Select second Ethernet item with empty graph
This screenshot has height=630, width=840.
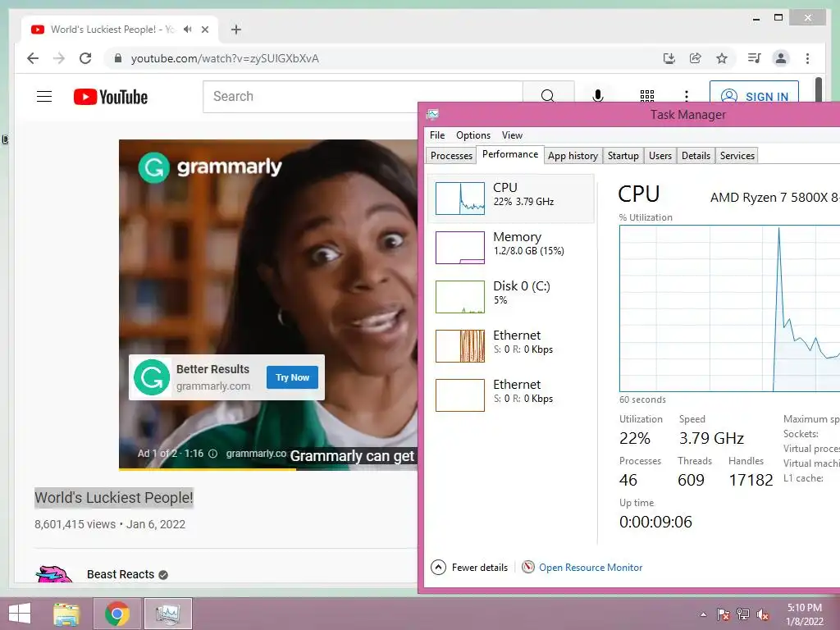[x=511, y=395]
